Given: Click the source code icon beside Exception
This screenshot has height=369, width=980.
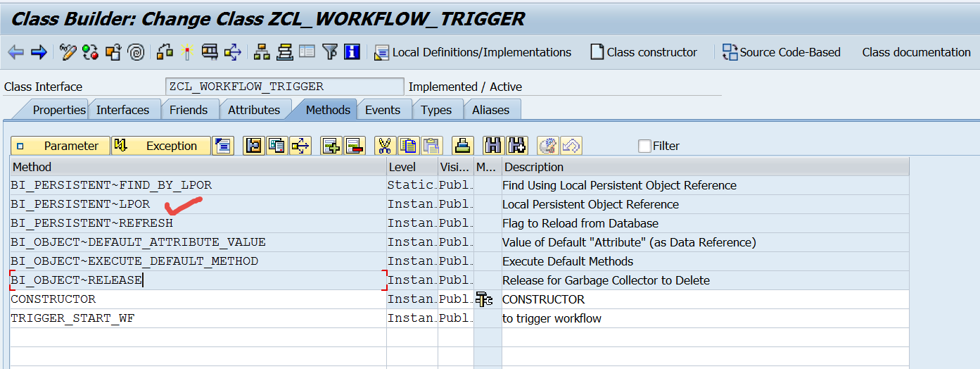Looking at the screenshot, I should 223,146.
